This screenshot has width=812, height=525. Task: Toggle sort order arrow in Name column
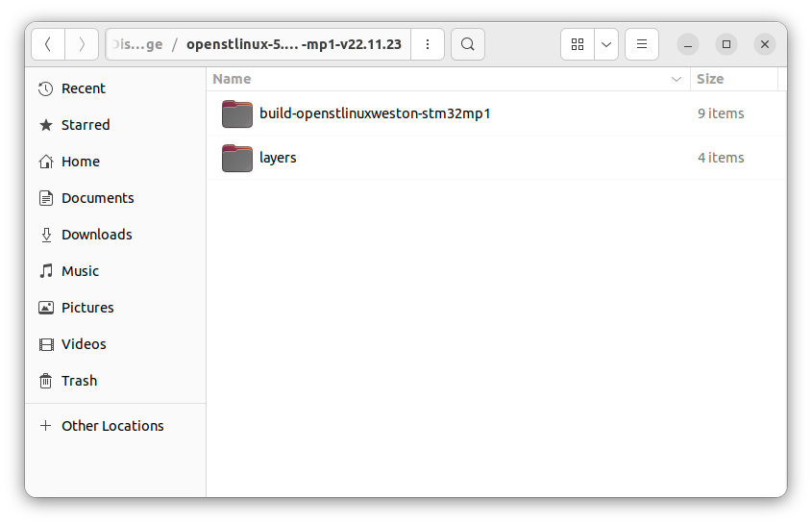click(x=676, y=79)
